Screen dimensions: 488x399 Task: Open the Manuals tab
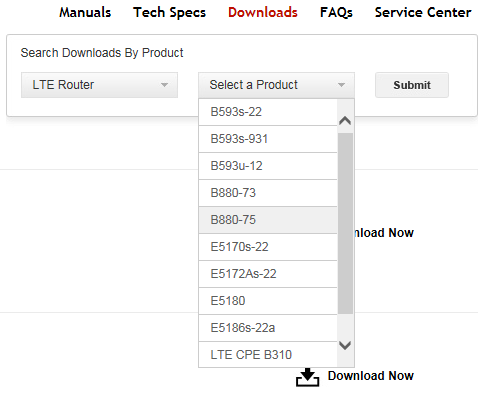[x=85, y=12]
